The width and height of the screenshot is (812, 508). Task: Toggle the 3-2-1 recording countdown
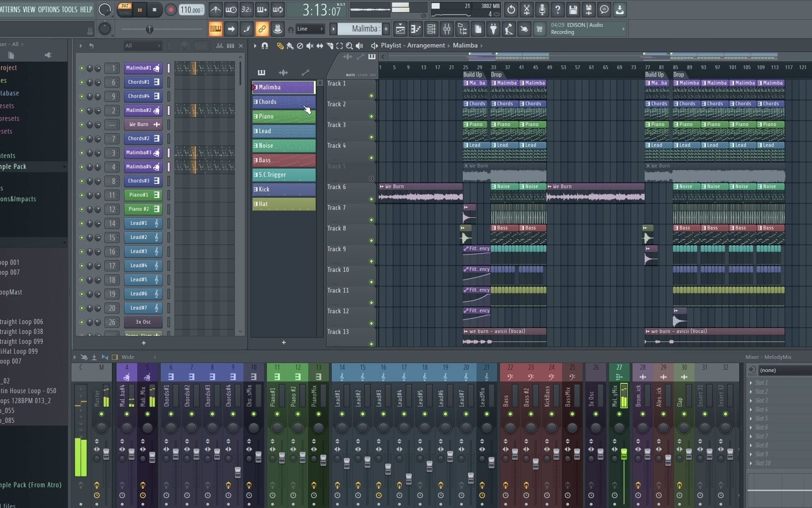246,9
